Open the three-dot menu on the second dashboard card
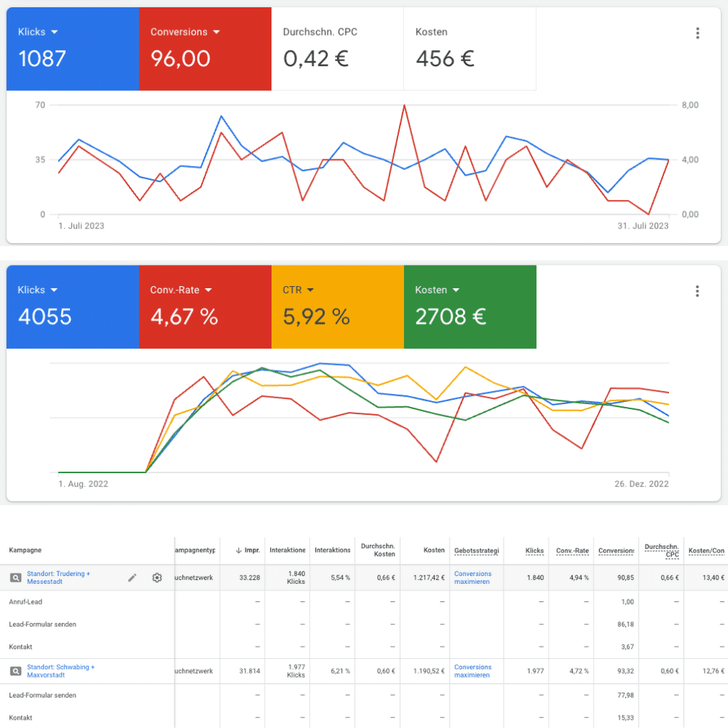 (697, 290)
